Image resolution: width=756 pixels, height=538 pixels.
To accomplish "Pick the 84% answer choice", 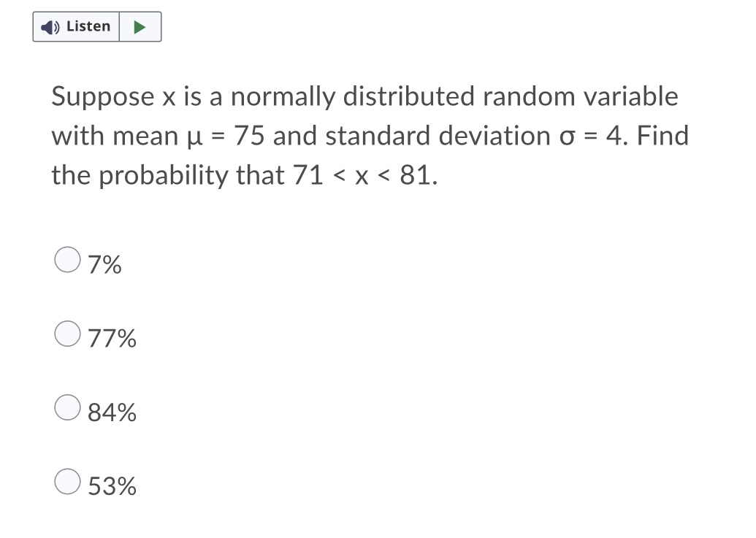I will pyautogui.click(x=67, y=407).
